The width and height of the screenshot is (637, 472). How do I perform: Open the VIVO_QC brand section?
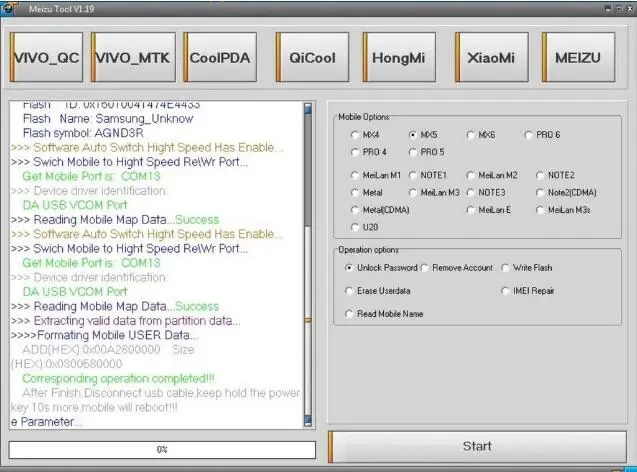tap(46, 57)
